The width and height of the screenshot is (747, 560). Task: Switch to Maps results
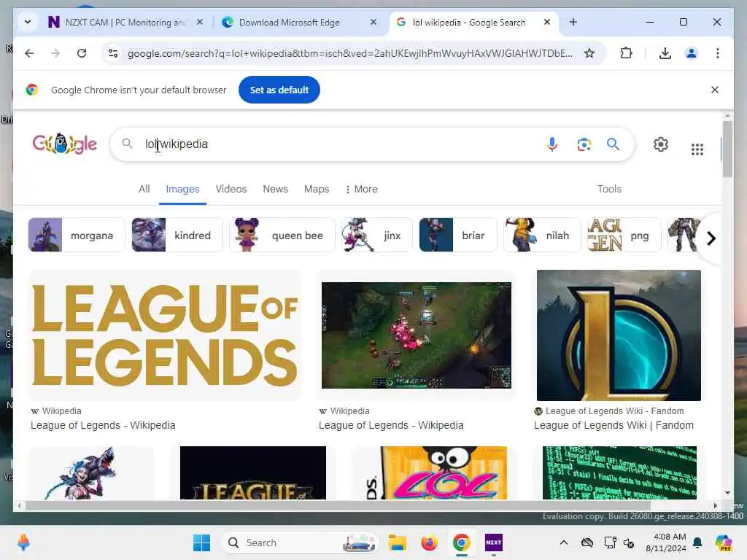coord(317,189)
